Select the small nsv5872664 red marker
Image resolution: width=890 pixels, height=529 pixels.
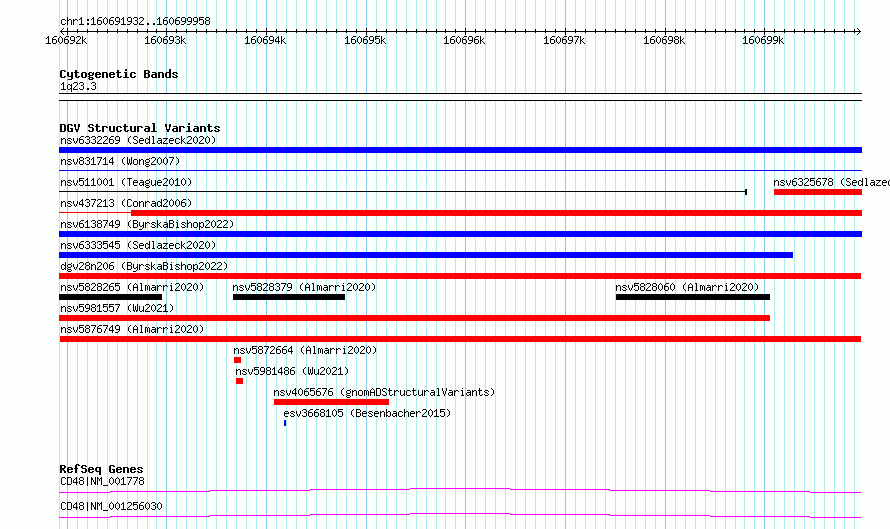pyautogui.click(x=237, y=360)
